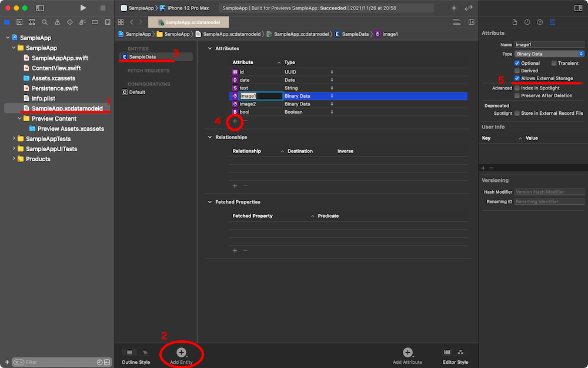Select the SampleApp.xcdatamodel editor tab

click(189, 22)
